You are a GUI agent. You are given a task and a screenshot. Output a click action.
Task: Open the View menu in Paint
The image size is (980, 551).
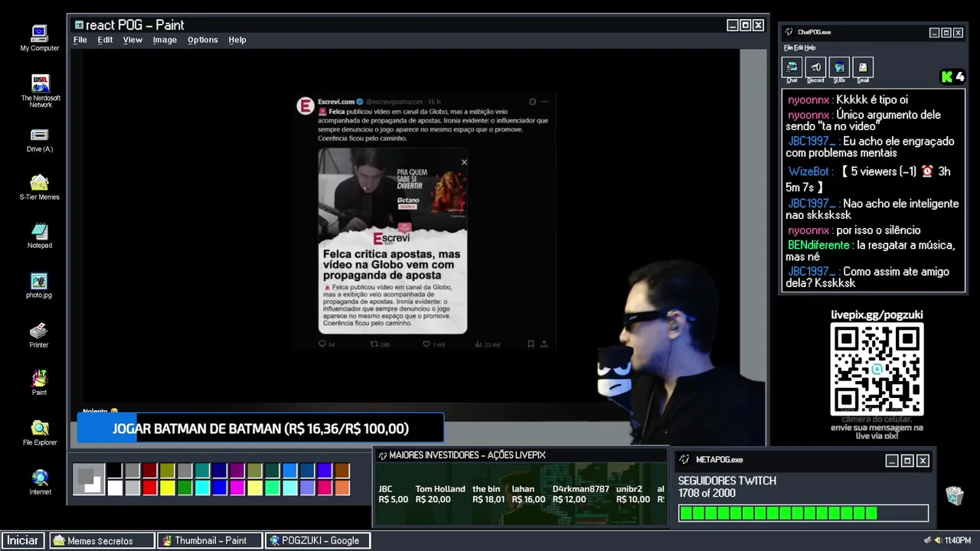coord(132,40)
